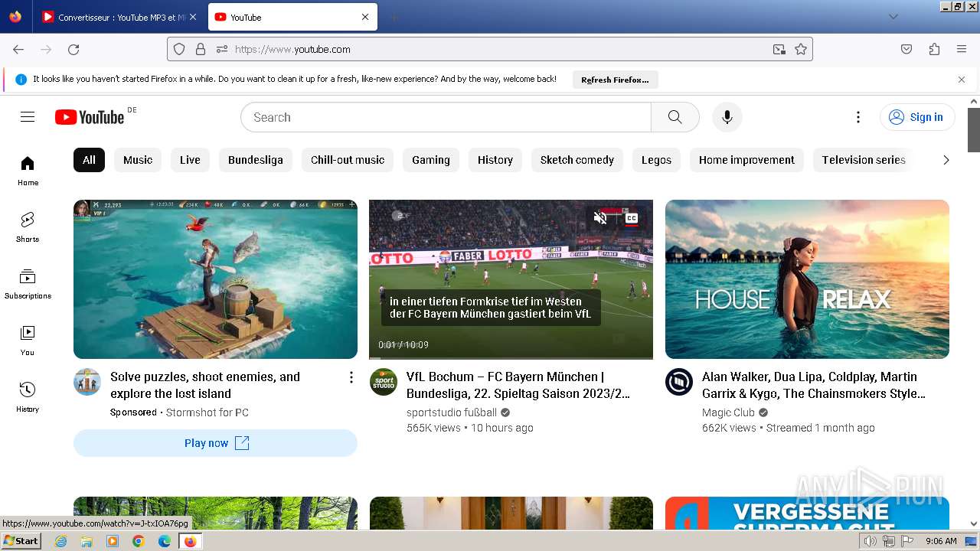980x551 pixels.
Task: Go back in Firefox
Action: click(18, 49)
